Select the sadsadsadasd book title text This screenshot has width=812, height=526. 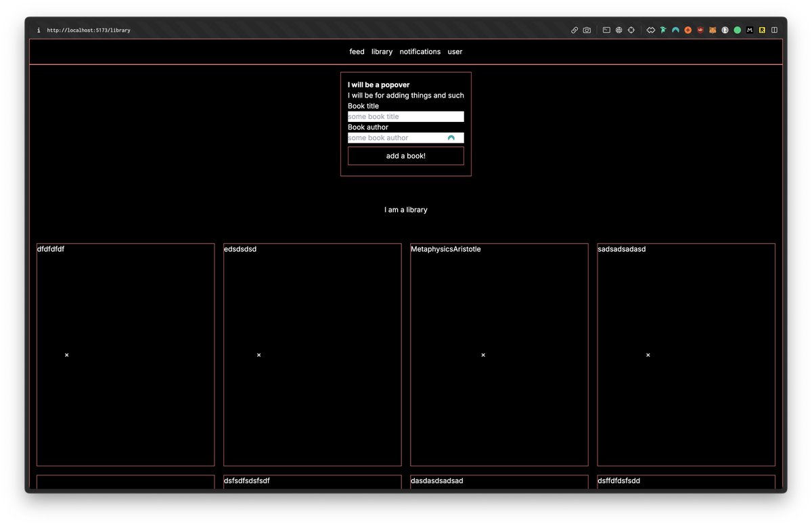pyautogui.click(x=622, y=249)
